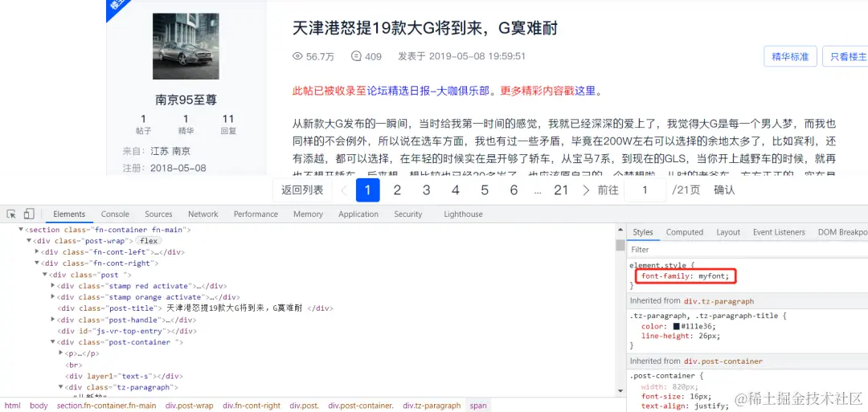Go to page 21 in pagination
Screen dimensions: 868x412
coord(561,190)
